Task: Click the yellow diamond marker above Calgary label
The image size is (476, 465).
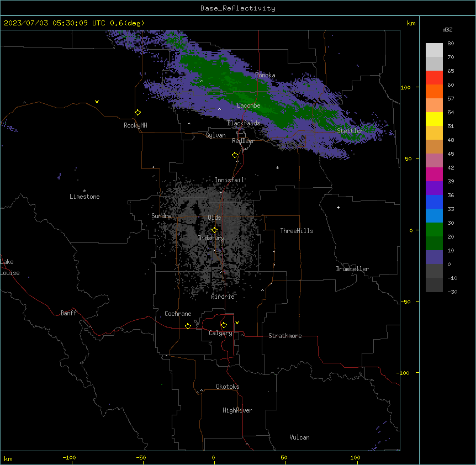Action: pos(224,325)
